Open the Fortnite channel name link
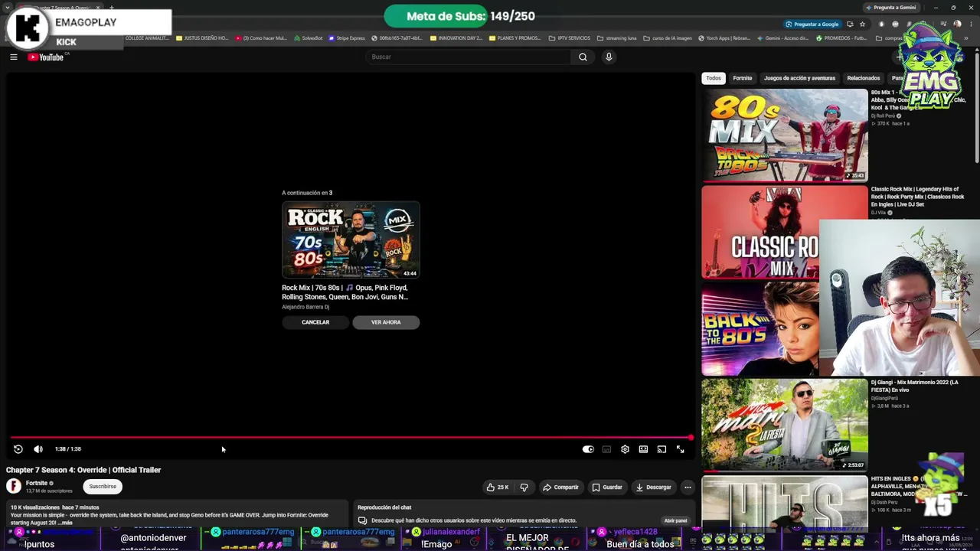This screenshot has width=980, height=551. click(37, 484)
